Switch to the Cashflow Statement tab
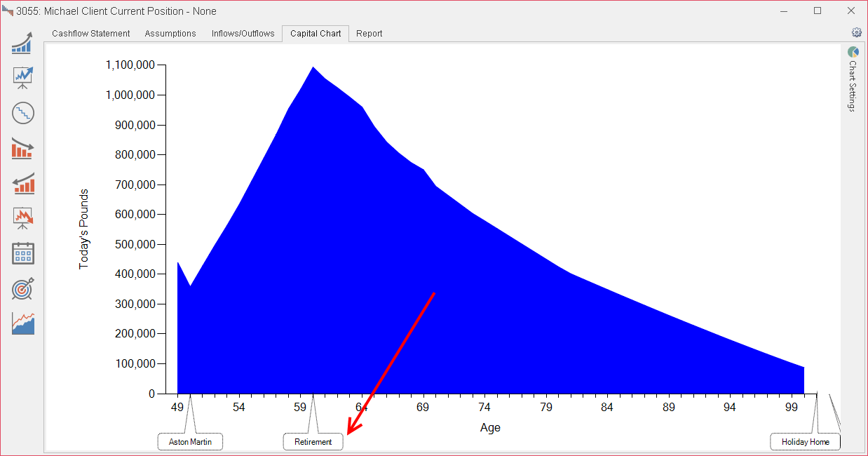 coord(91,34)
